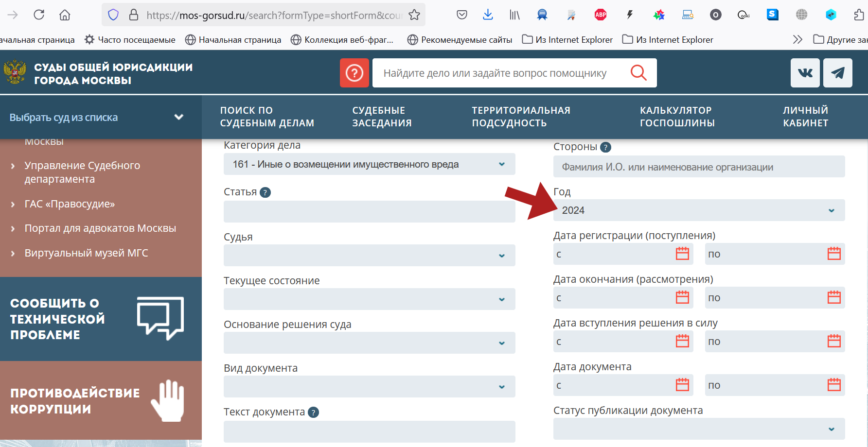The width and height of the screenshot is (868, 447).
Task: Open the Telegram channel icon
Action: (837, 73)
